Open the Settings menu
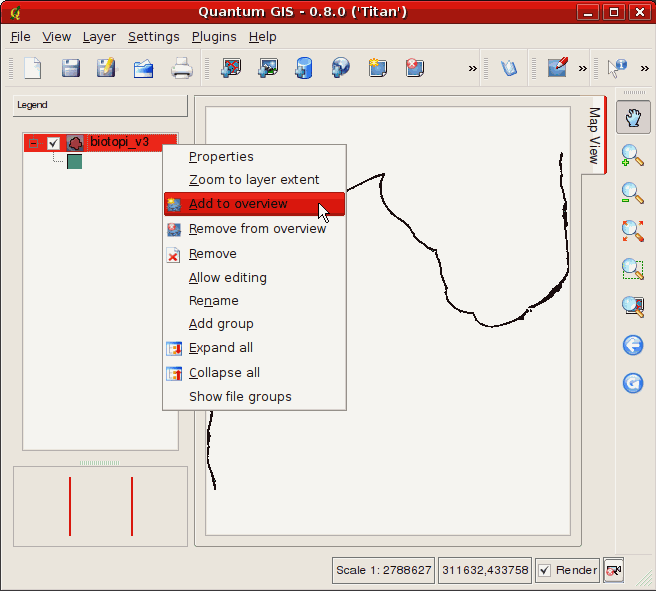The image size is (656, 591). pos(154,37)
